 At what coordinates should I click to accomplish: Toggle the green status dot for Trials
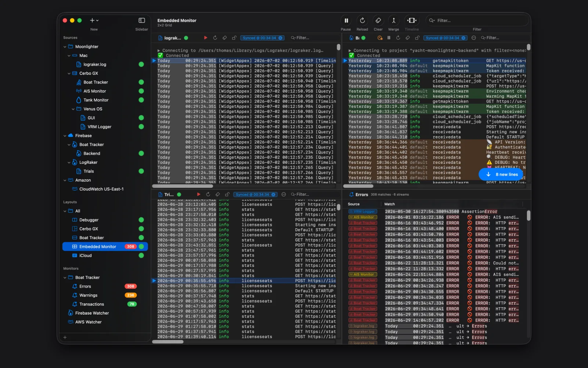[x=141, y=171]
